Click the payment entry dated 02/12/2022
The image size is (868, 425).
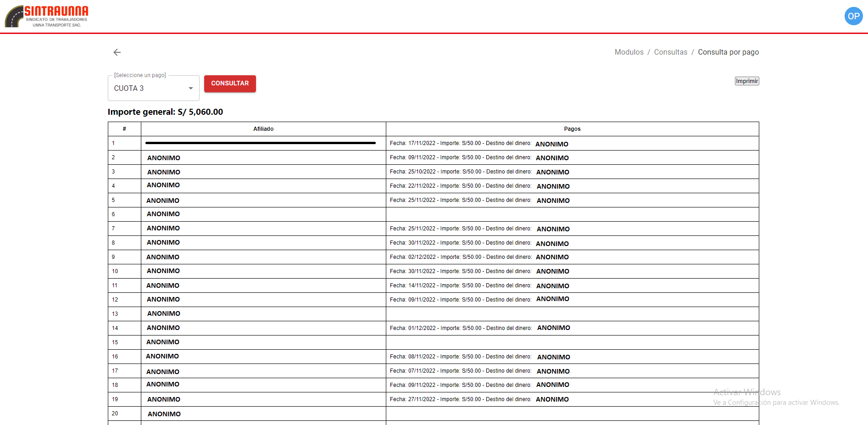point(460,257)
